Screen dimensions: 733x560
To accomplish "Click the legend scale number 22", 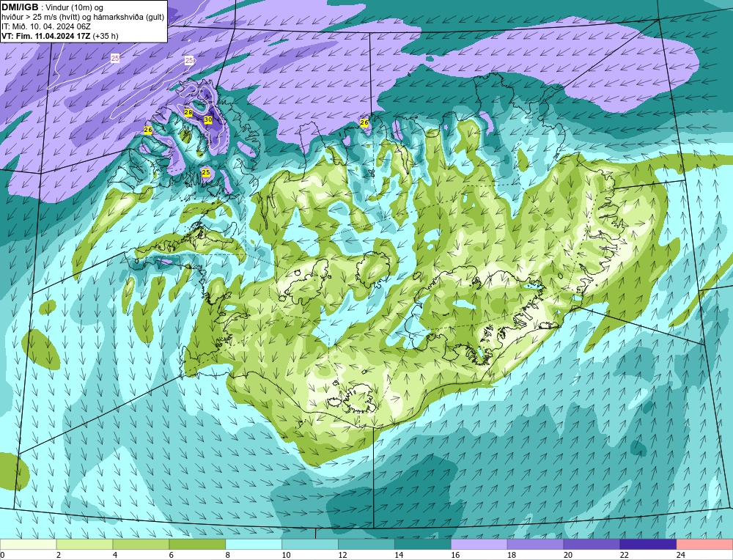I will 624,555.
